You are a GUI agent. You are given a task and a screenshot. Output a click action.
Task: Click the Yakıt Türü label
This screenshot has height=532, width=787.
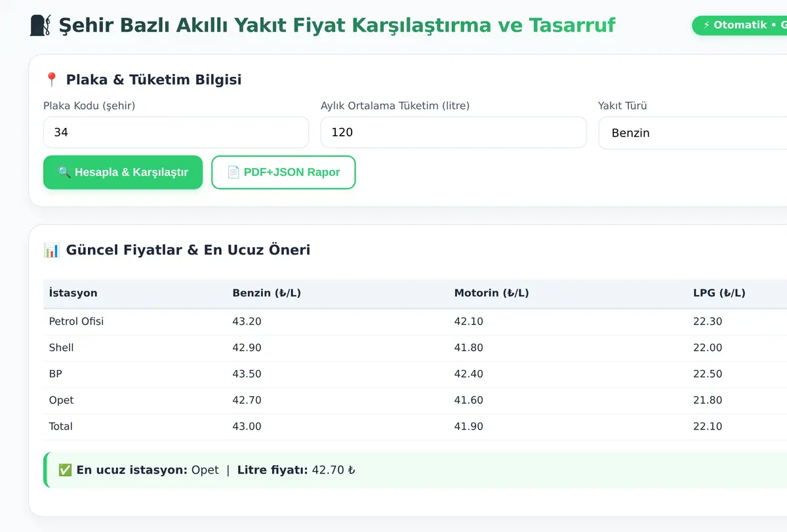click(x=622, y=106)
